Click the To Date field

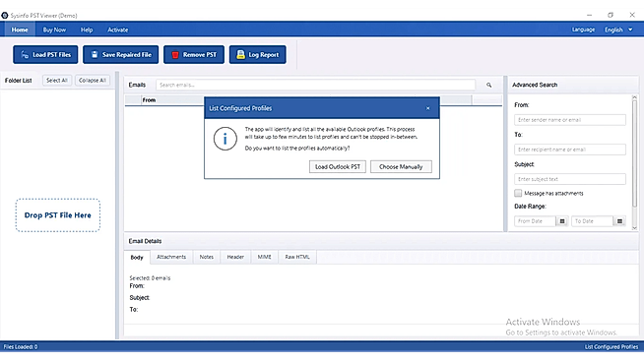[x=592, y=221]
